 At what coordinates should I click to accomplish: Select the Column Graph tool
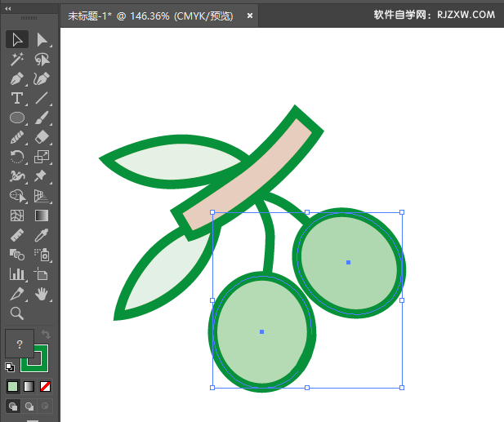tap(17, 274)
